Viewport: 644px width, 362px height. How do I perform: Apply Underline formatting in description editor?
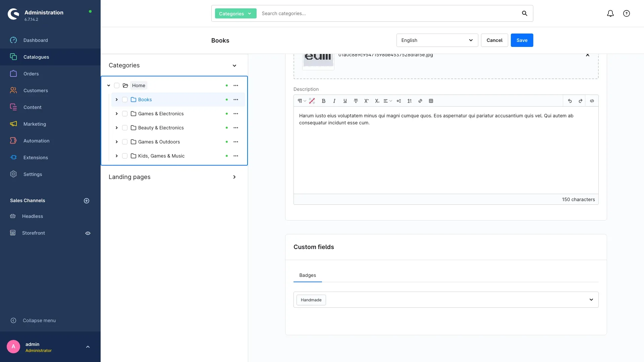345,101
